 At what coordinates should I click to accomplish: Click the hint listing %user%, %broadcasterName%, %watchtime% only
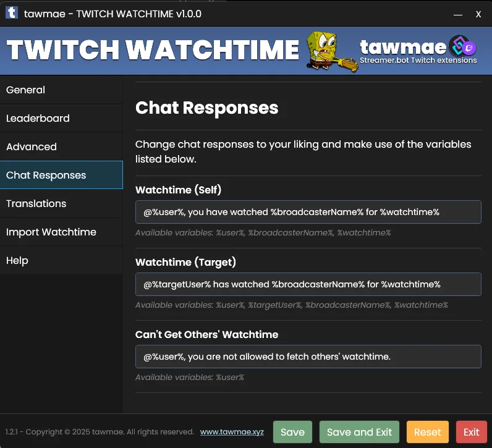click(x=263, y=233)
